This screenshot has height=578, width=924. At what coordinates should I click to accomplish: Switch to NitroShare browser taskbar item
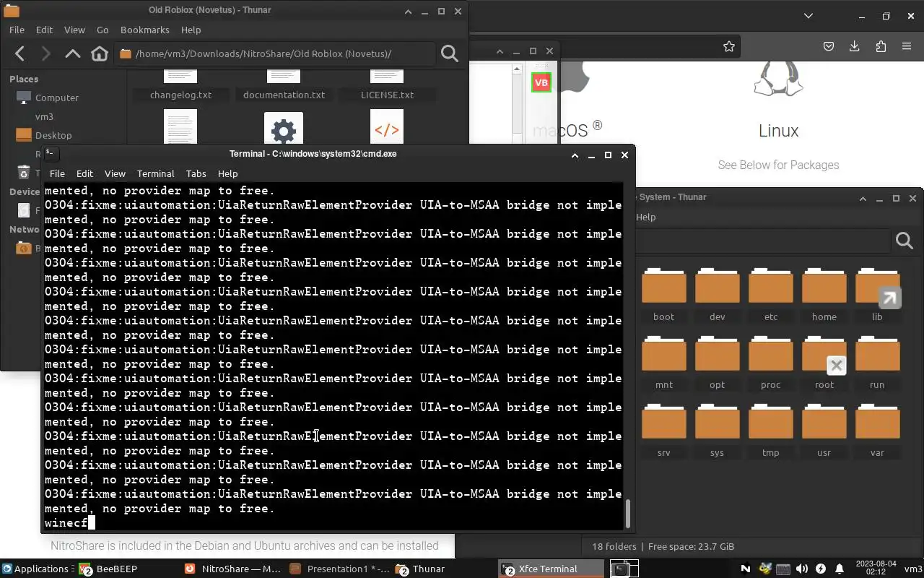[x=232, y=569]
